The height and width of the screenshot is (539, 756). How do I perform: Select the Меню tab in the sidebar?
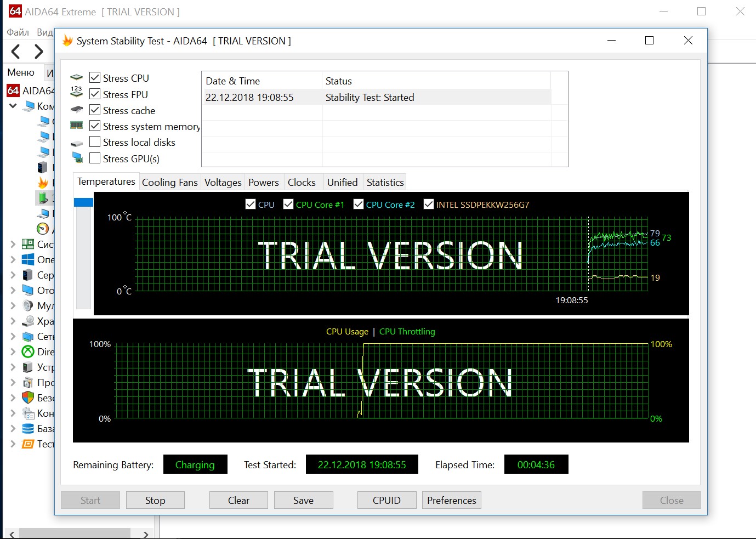pyautogui.click(x=21, y=72)
